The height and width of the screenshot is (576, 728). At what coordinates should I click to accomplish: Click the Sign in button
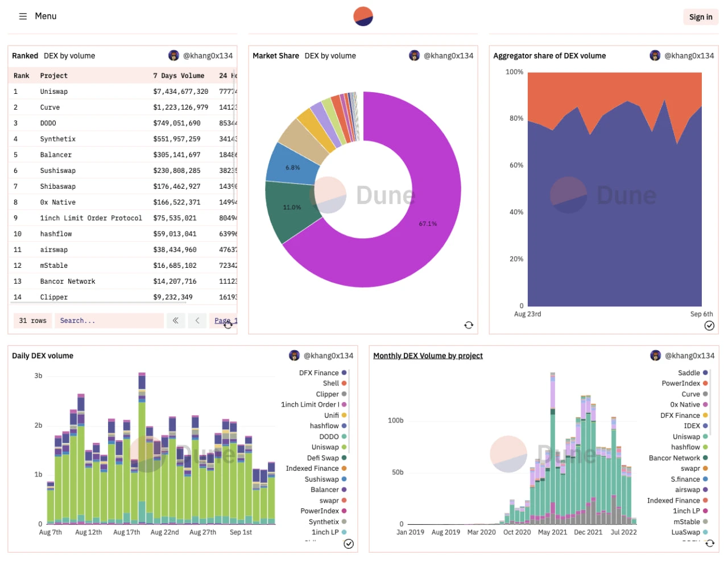tap(700, 16)
